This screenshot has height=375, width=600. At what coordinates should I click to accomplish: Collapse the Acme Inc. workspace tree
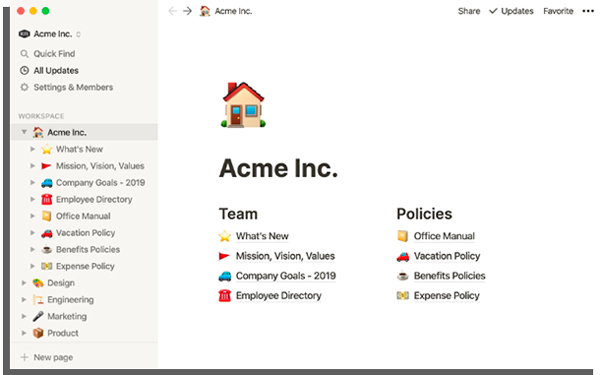click(24, 132)
